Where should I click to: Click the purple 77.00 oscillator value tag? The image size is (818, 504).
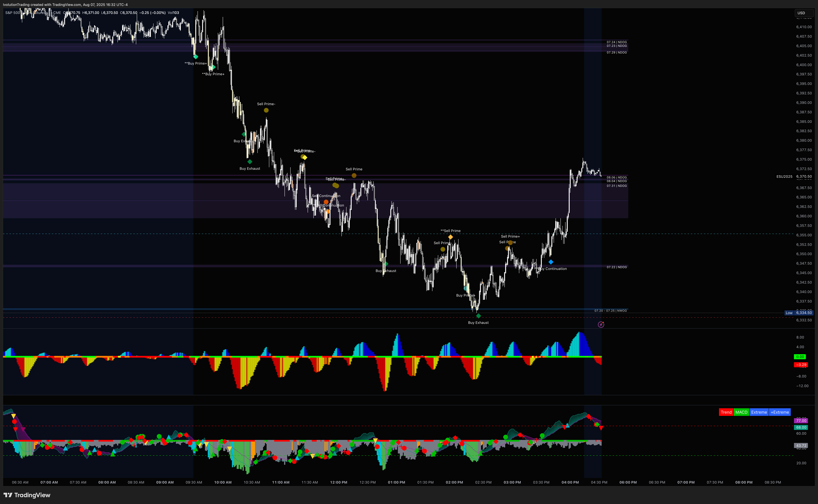coord(801,421)
